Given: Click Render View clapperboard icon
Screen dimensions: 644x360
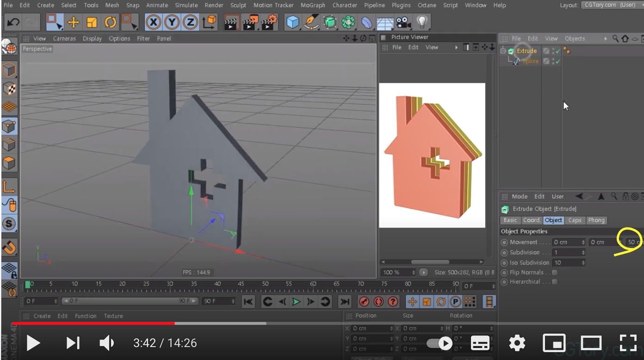Looking at the screenshot, I should [x=232, y=22].
